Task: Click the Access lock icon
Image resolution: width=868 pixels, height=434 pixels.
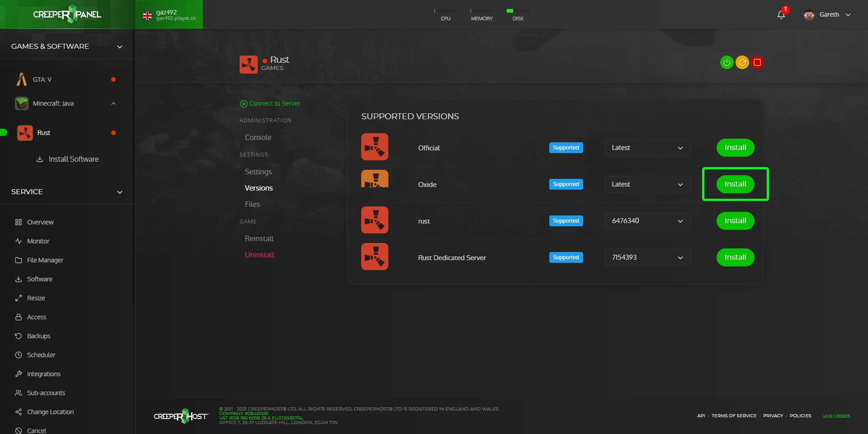Action: [19, 317]
